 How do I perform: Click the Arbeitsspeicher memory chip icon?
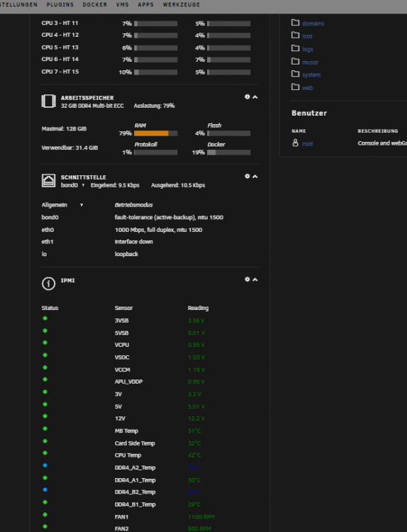click(48, 101)
